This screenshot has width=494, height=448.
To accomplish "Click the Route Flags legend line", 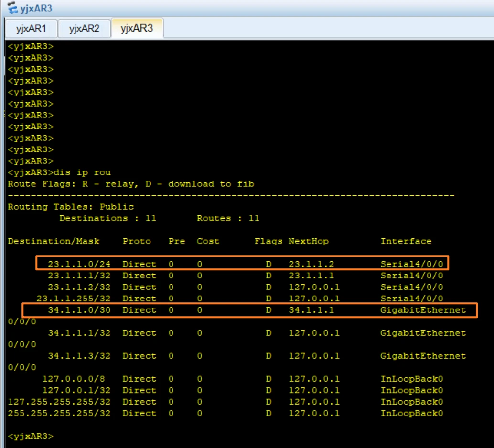I will (130, 184).
